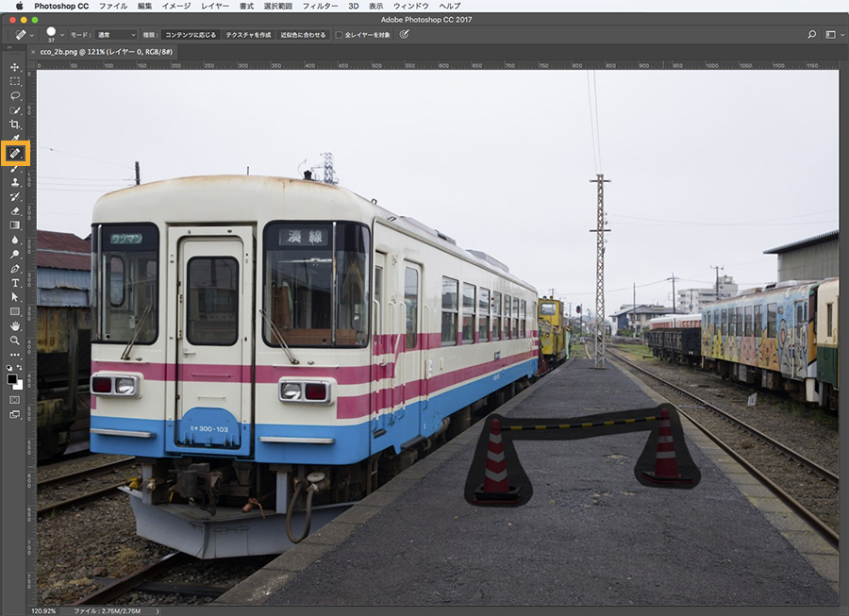This screenshot has width=849, height=616.
Task: Expand the status bar info arrow
Action: click(158, 611)
